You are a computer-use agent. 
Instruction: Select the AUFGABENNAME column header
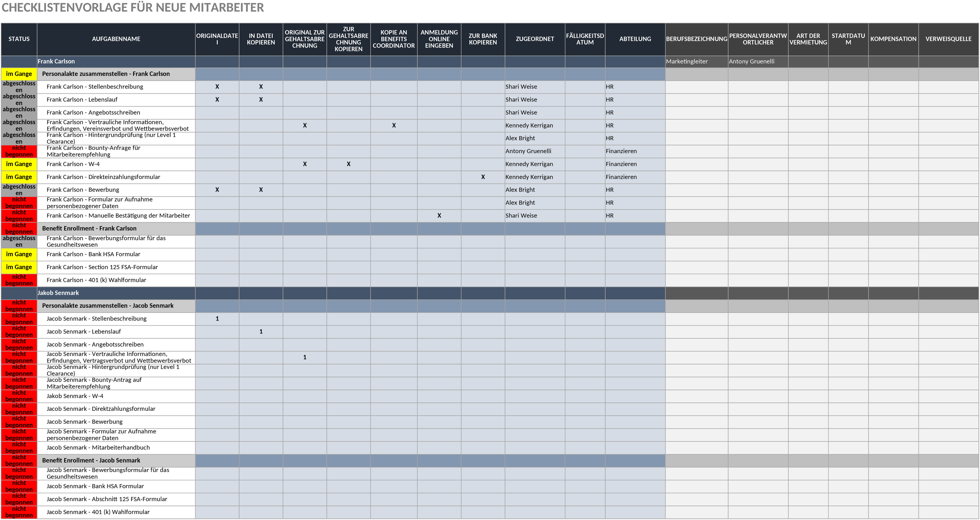[x=116, y=39]
